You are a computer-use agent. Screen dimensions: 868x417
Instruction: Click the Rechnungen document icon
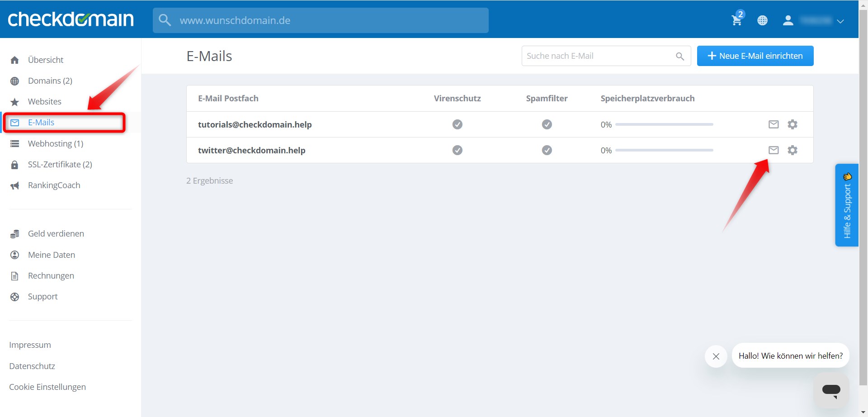14,276
